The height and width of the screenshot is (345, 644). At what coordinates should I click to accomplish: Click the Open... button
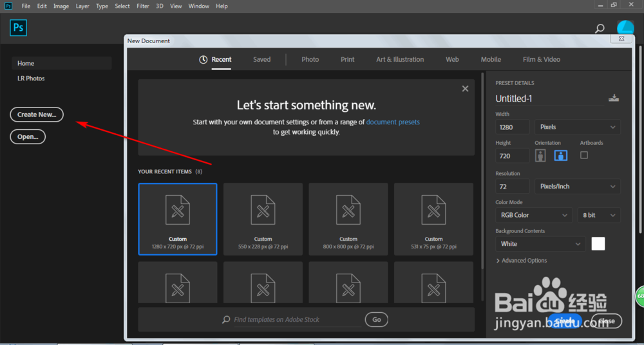click(x=28, y=136)
